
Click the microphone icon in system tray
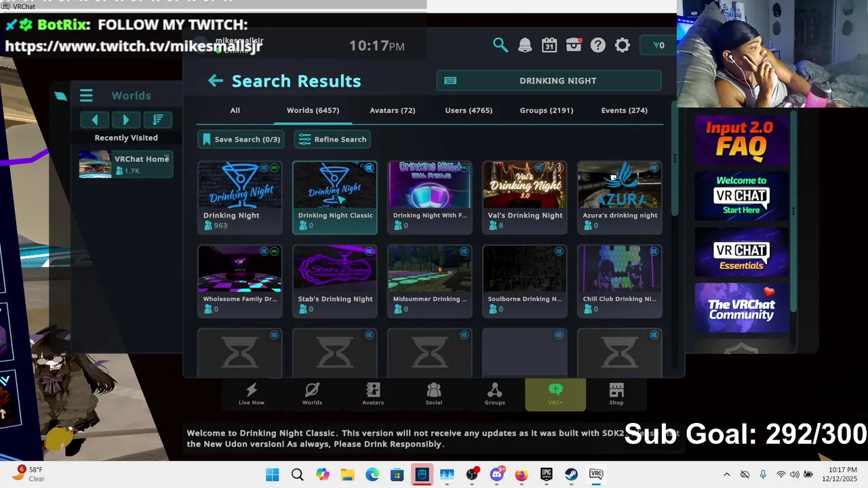point(763,474)
